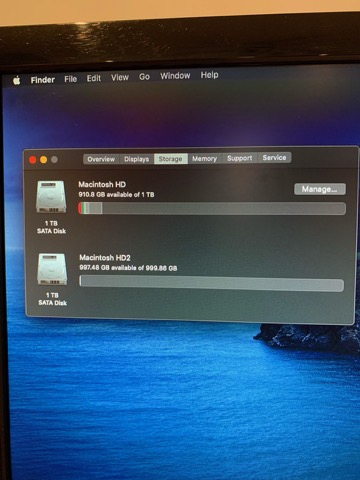Select the Macintosh HD disk icon
360x480 pixels.
pyautogui.click(x=51, y=197)
